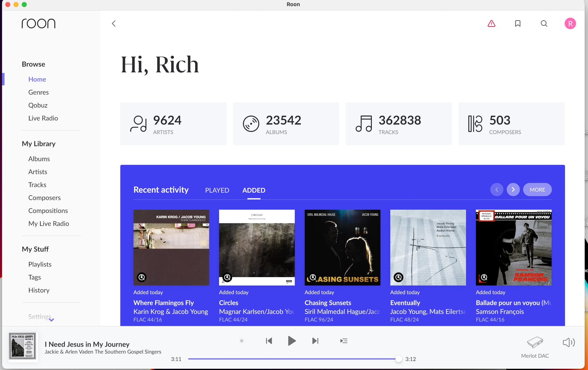Click the MORE button
The height and width of the screenshot is (370, 588).
[x=537, y=190]
